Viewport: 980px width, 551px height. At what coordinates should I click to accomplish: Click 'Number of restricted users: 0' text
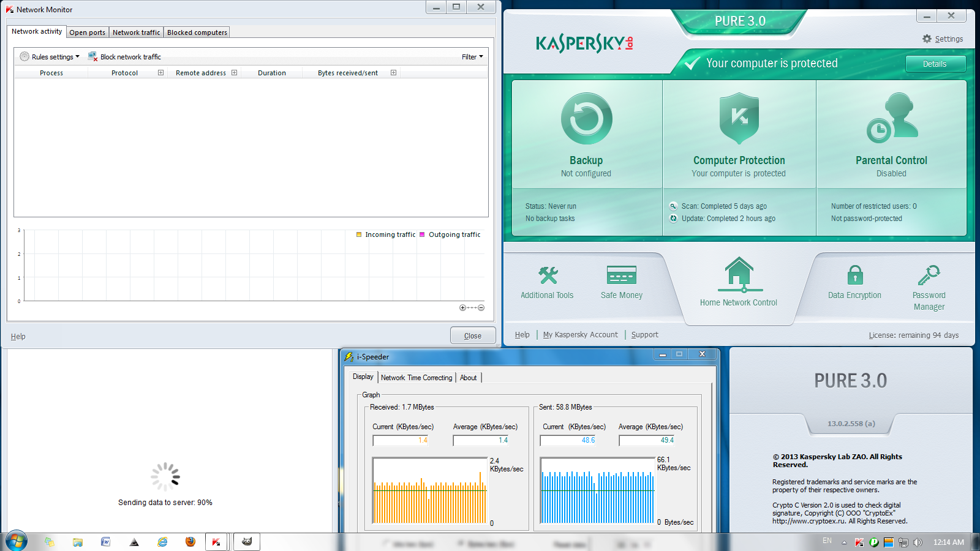[x=874, y=206]
